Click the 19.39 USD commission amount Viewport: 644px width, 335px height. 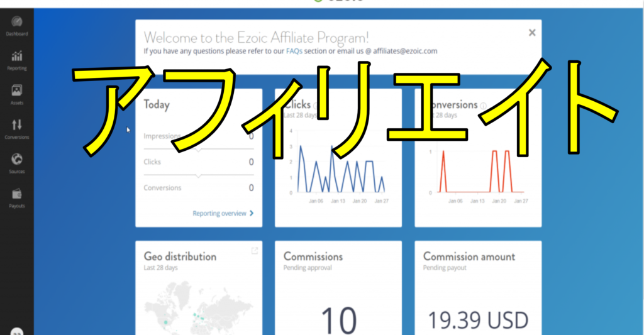(x=478, y=321)
